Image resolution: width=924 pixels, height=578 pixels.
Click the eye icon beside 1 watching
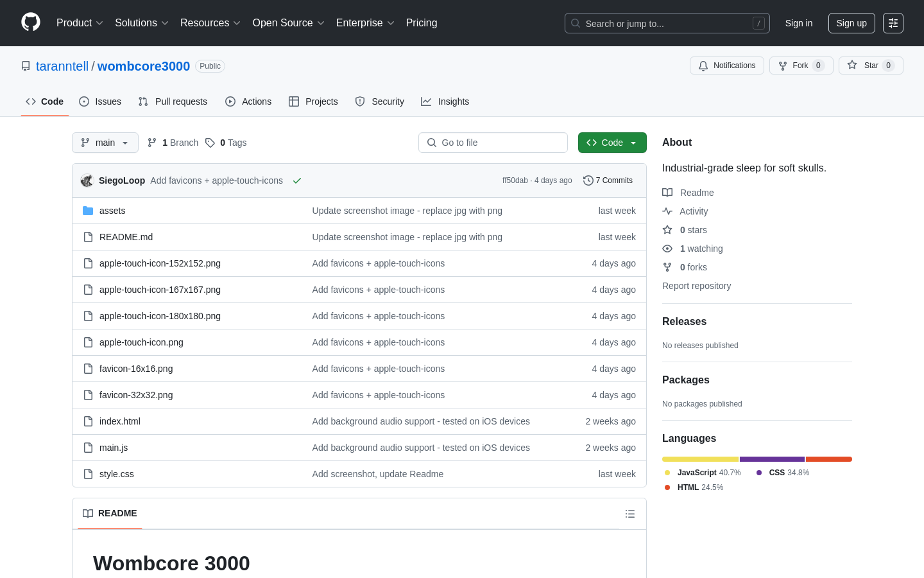tap(667, 249)
